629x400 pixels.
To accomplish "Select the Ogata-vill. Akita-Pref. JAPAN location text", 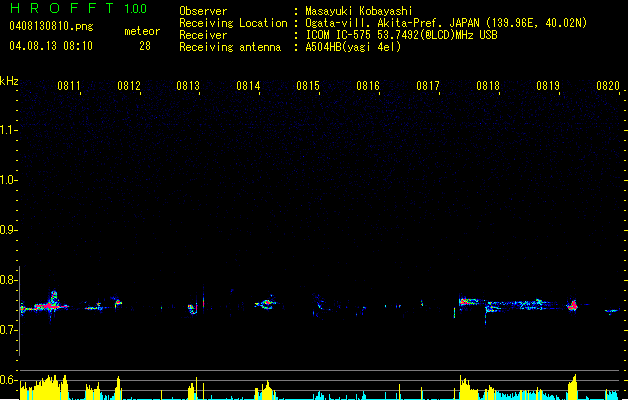I will coord(446,23).
